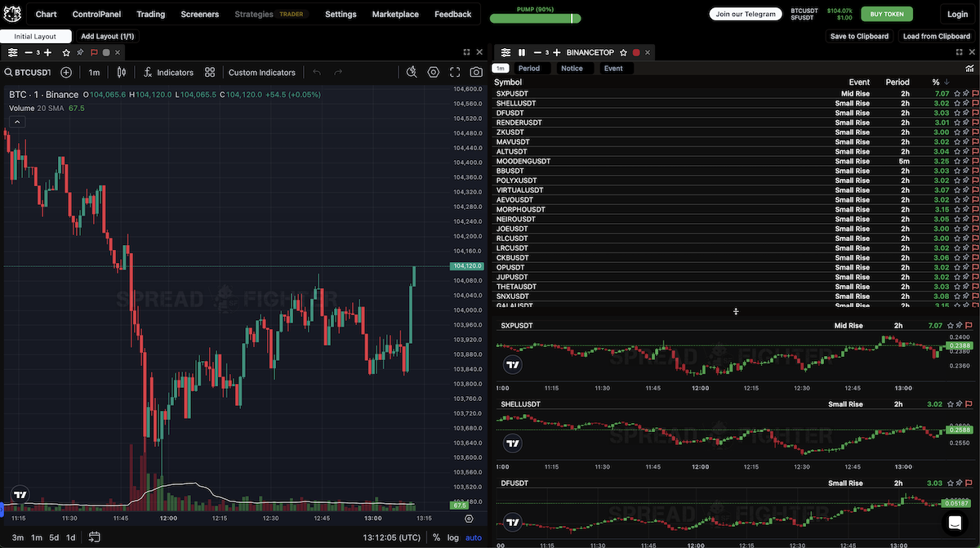This screenshot has height=548, width=980.
Task: Open the time axis settings gear
Action: [x=469, y=519]
